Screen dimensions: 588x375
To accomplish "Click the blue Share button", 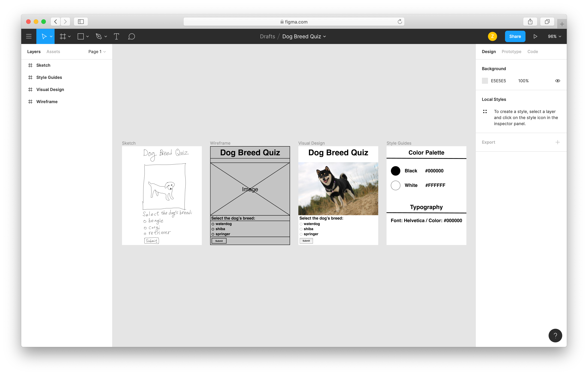I will [x=515, y=36].
